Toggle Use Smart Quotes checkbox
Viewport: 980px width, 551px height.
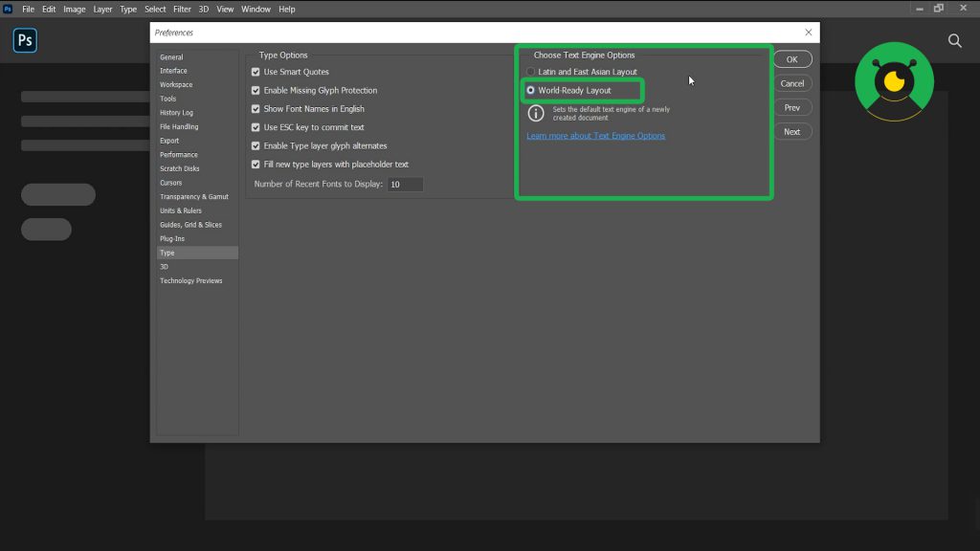coord(256,72)
